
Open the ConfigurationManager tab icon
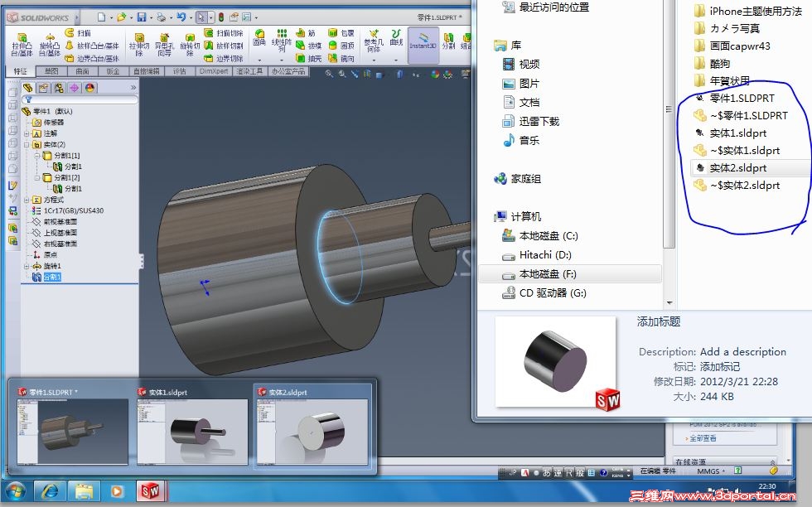pos(59,88)
